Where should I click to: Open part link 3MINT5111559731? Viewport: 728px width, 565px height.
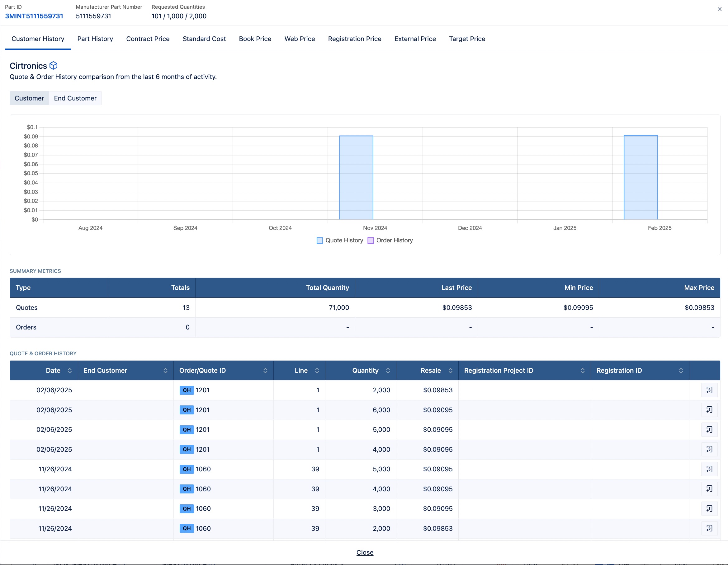pos(34,16)
